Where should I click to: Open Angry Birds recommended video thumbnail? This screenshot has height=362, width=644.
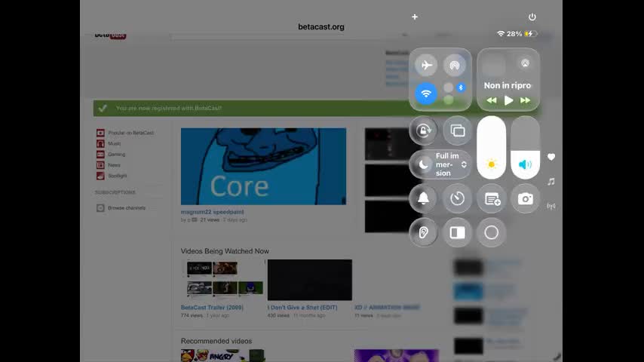click(x=223, y=355)
